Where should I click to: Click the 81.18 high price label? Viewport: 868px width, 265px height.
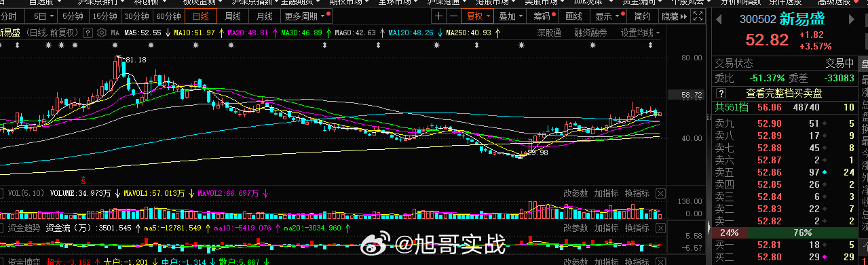136,60
